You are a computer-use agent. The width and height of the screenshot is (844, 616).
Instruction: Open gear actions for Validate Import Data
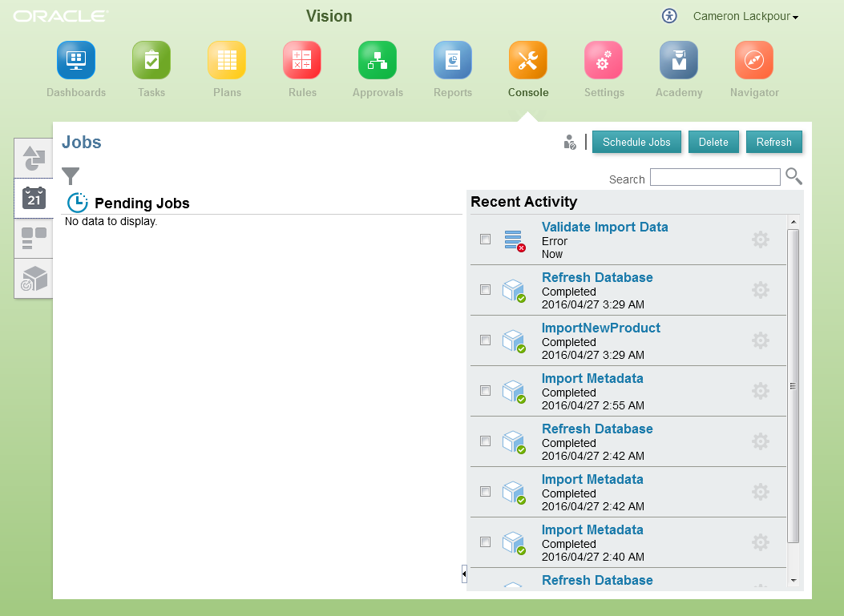pyautogui.click(x=760, y=240)
